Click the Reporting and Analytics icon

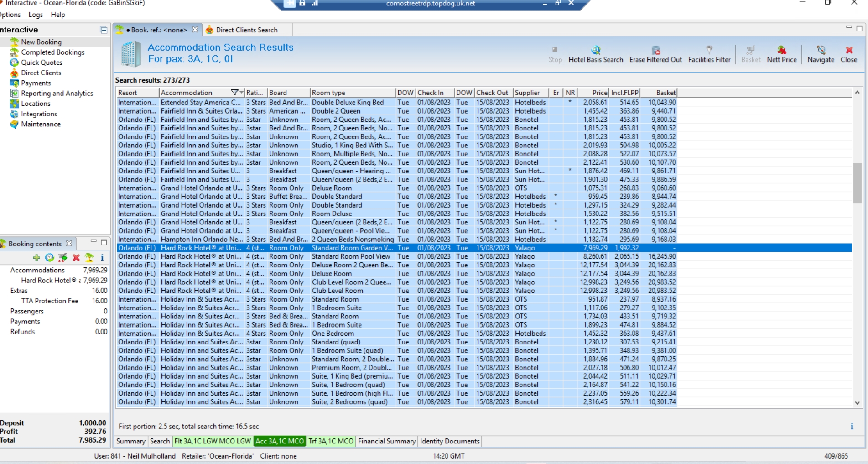click(14, 93)
